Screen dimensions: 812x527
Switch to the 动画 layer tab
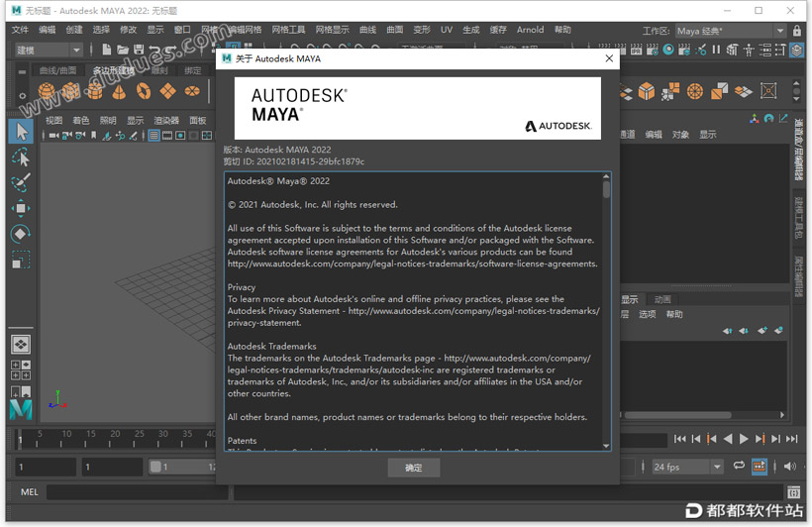click(662, 299)
